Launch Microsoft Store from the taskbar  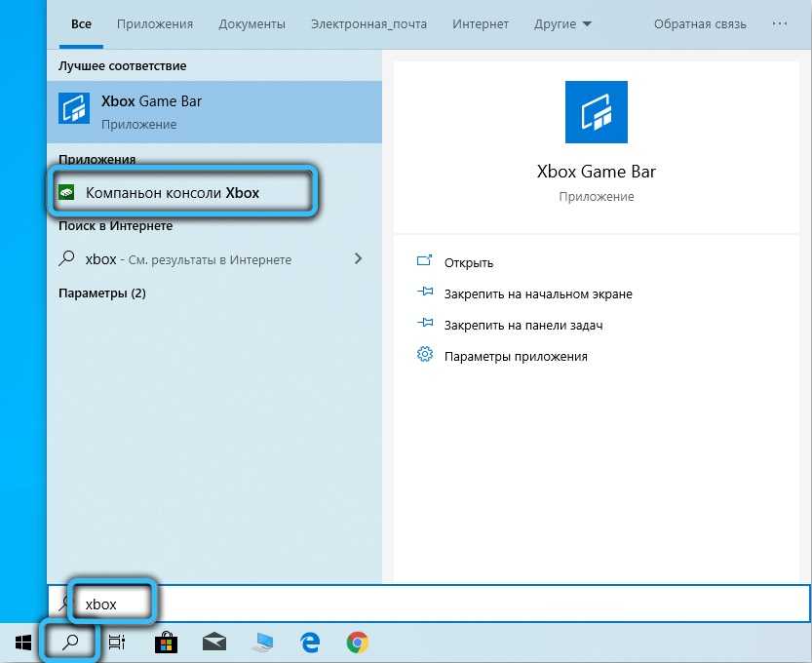coord(167,643)
